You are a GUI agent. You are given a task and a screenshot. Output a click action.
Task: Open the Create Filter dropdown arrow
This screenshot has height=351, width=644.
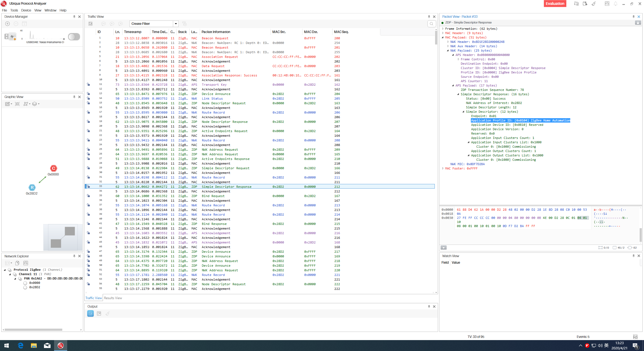pyautogui.click(x=176, y=24)
